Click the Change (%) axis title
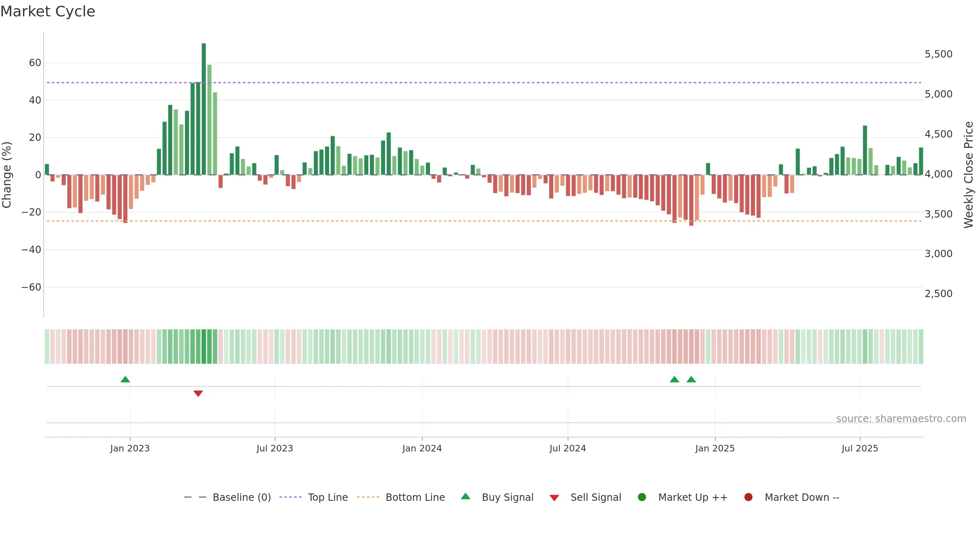980x551 pixels. click(x=7, y=175)
